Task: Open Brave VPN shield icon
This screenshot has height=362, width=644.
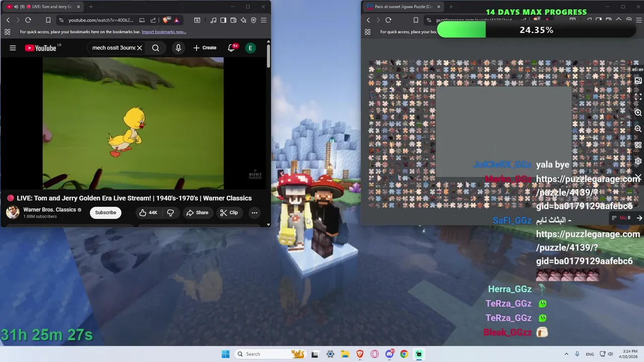Action: 254,20
